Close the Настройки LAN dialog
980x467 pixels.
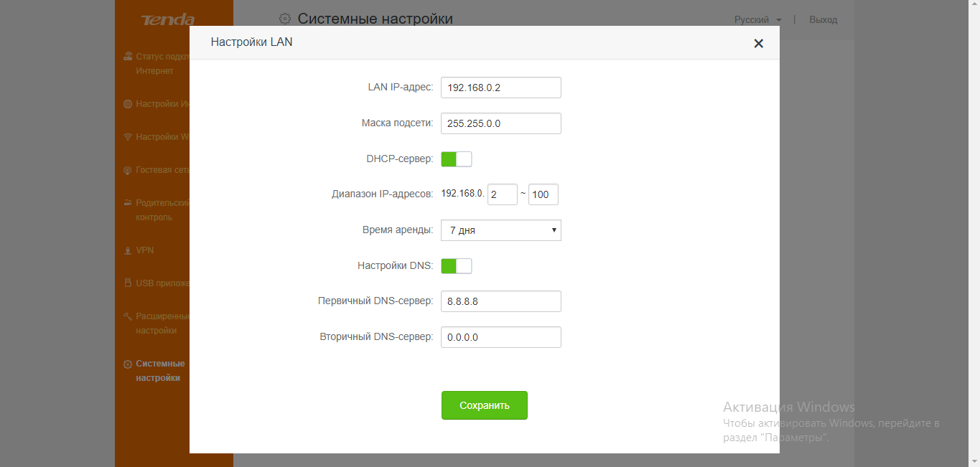(x=758, y=44)
